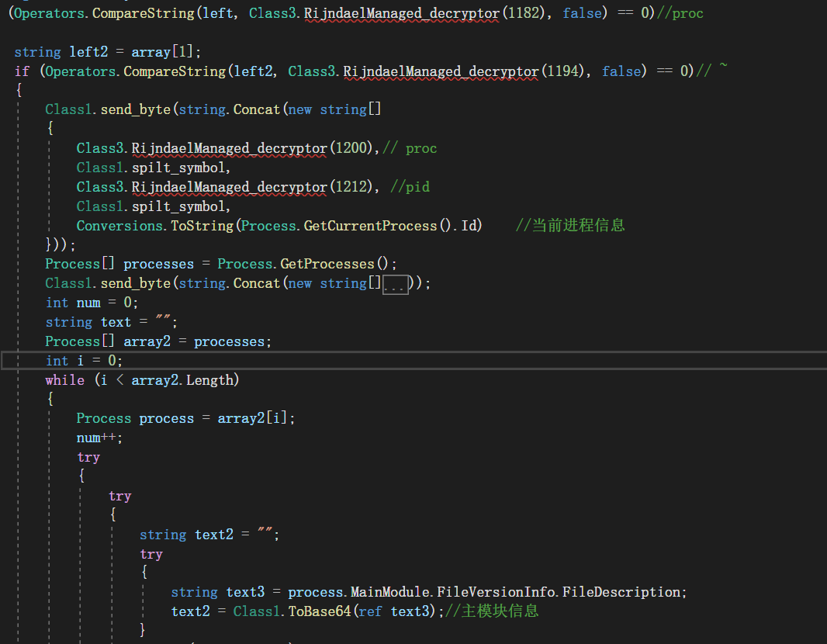Click the while keyword

pyautogui.click(x=65, y=379)
